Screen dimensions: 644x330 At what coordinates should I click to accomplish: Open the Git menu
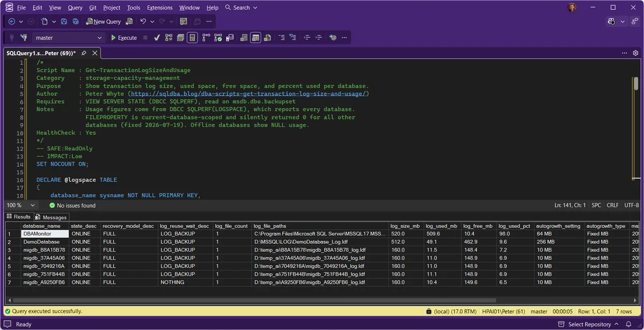[93, 8]
